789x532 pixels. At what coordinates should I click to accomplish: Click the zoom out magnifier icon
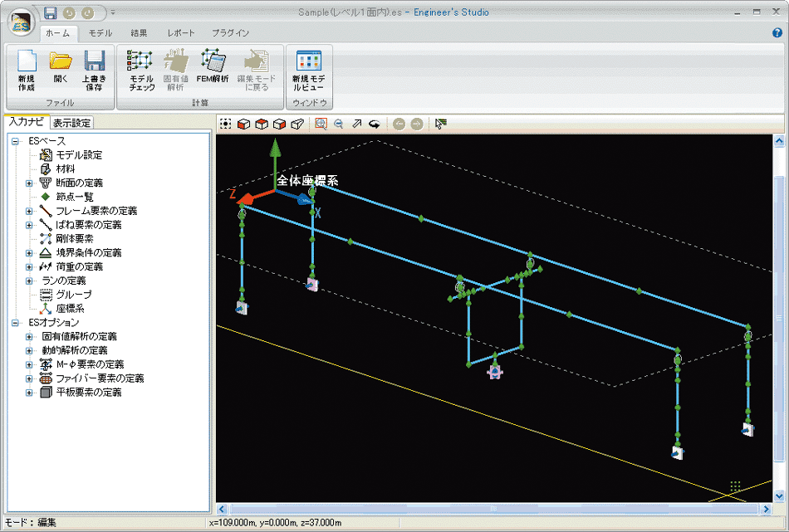[x=339, y=124]
